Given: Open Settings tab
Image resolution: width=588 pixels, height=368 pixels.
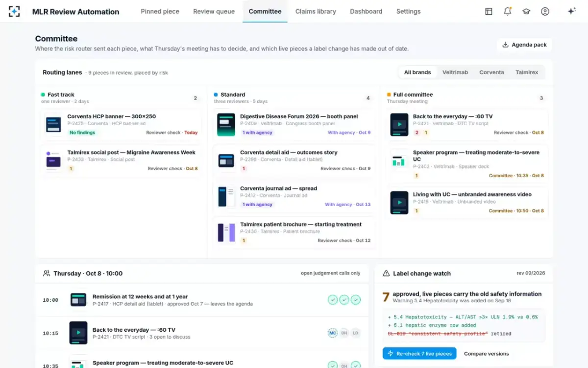Looking at the screenshot, I should [408, 11].
